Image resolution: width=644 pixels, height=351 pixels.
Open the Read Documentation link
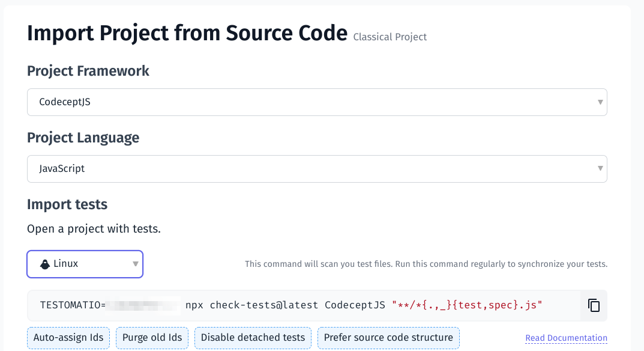click(x=566, y=338)
